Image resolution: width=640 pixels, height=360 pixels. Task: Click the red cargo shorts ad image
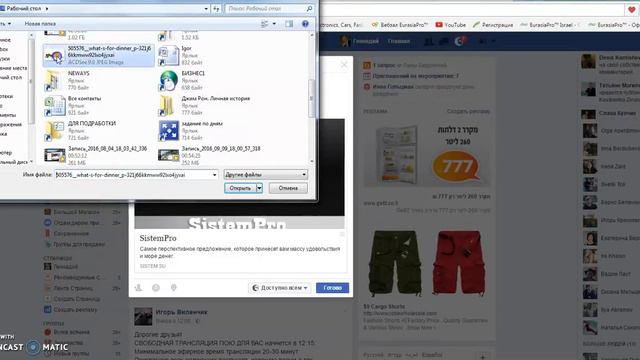point(458,263)
